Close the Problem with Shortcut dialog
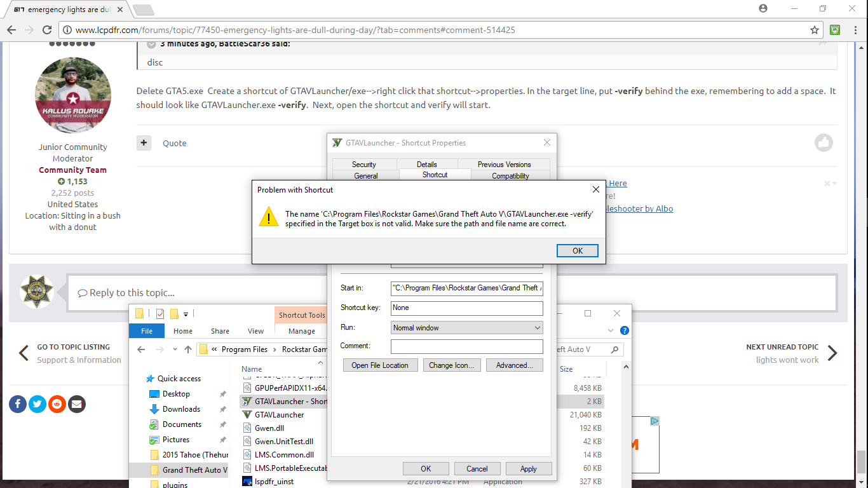This screenshot has height=488, width=868. 595,189
